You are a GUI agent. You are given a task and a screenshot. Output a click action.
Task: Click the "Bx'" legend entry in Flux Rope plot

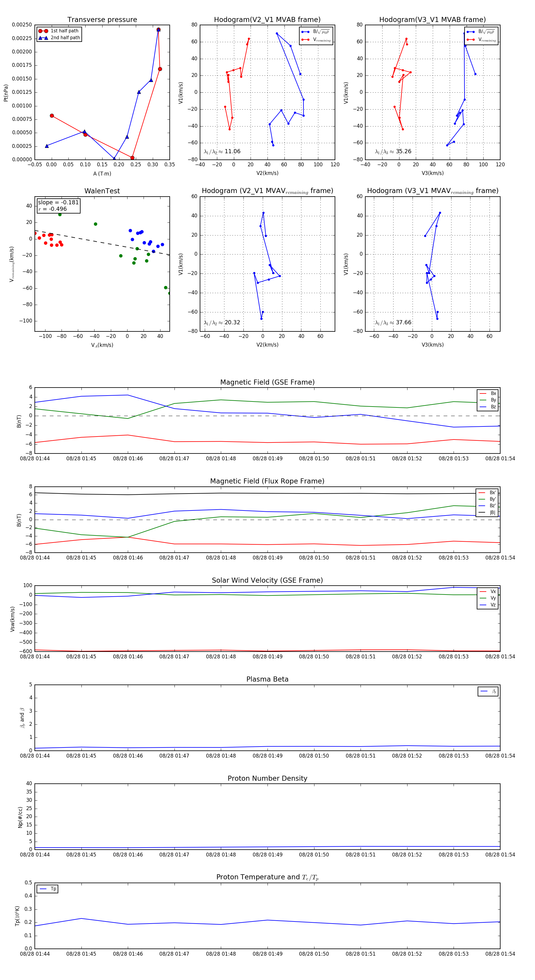(x=487, y=492)
